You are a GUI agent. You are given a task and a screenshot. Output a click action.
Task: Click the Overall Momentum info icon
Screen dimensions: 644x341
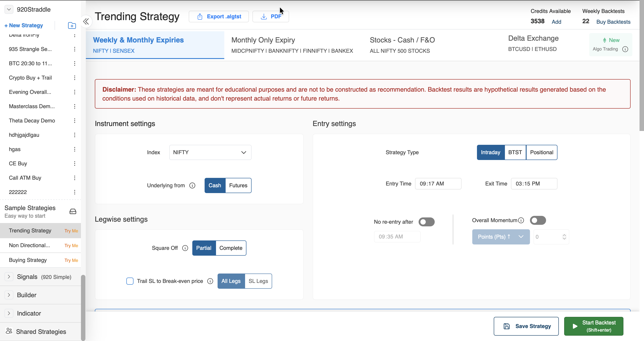point(521,220)
